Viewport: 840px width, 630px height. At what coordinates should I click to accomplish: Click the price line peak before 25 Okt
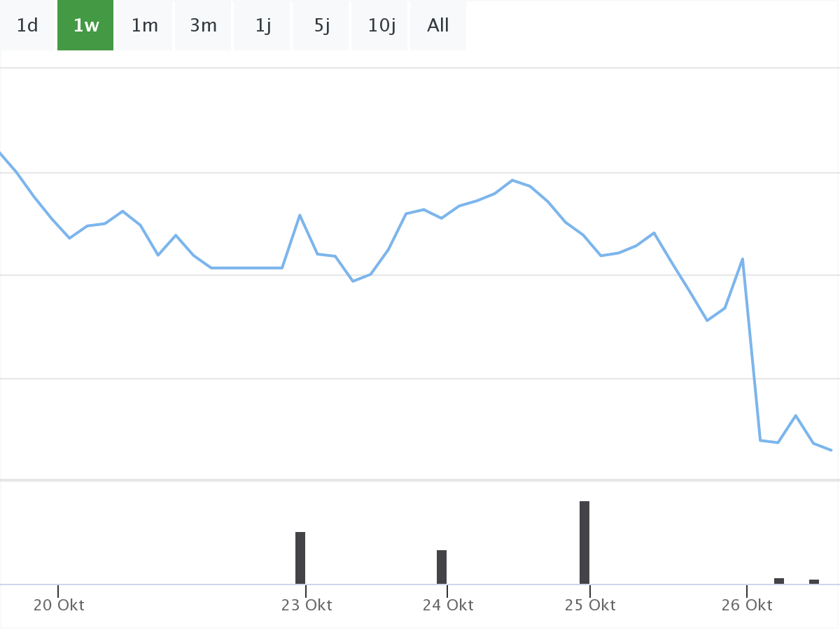pos(512,181)
